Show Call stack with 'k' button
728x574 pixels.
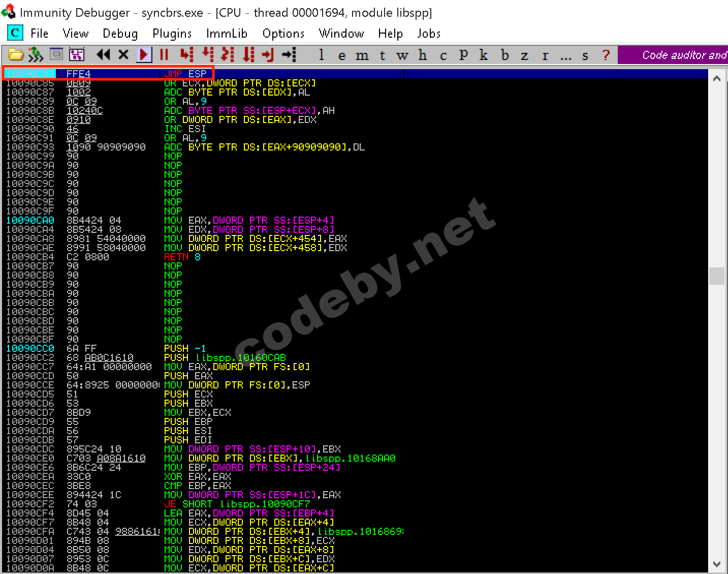[x=484, y=55]
